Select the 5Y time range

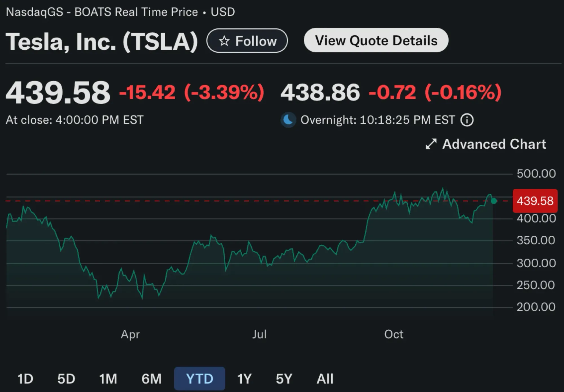[284, 378]
